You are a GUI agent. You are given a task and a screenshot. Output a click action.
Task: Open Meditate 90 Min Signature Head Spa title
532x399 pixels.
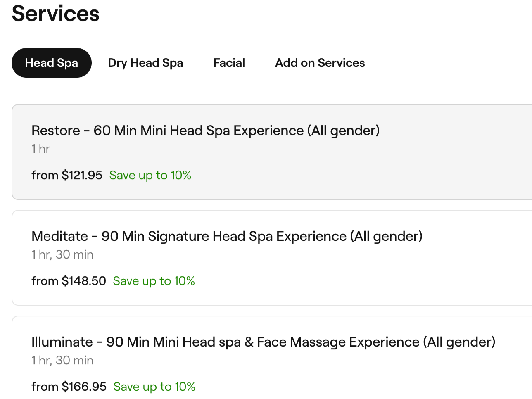pos(227,236)
